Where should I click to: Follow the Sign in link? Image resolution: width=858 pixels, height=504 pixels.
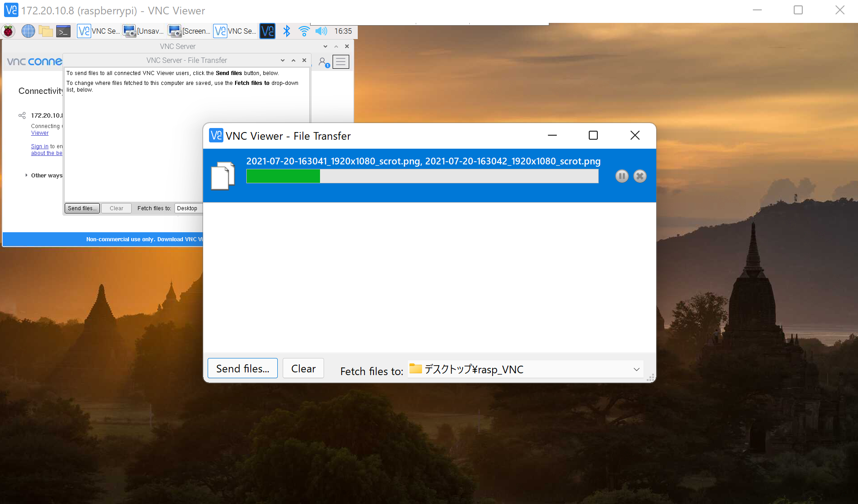point(40,146)
